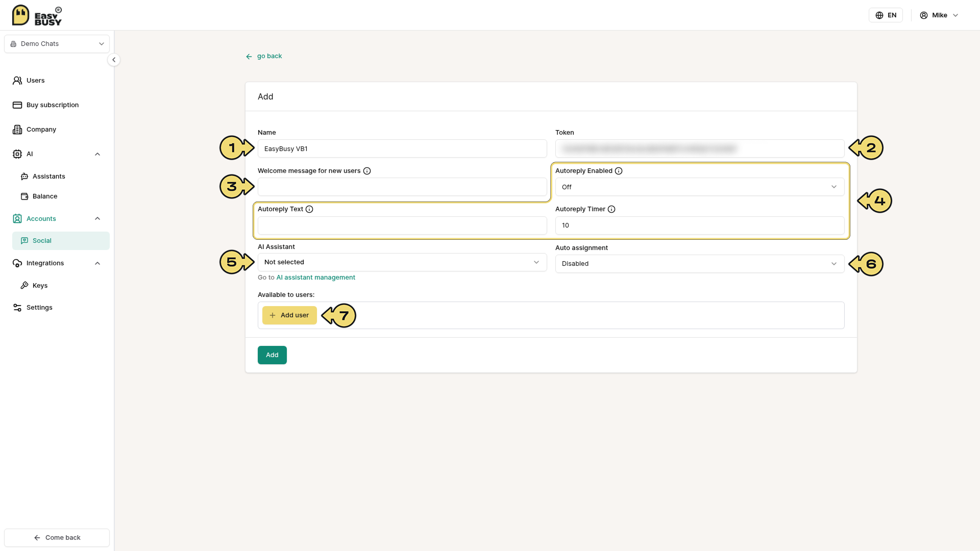The height and width of the screenshot is (551, 980).
Task: Open the Auto assignment dropdown
Action: [700, 264]
